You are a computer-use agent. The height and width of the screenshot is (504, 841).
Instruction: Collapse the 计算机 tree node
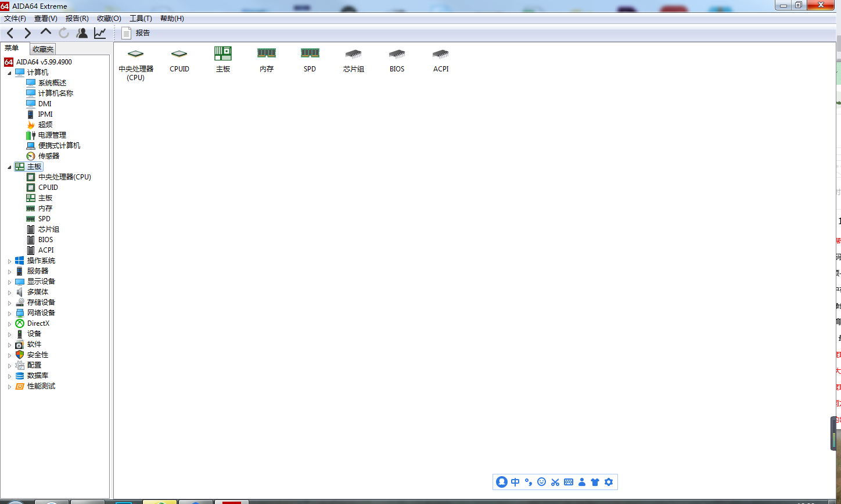[9, 73]
